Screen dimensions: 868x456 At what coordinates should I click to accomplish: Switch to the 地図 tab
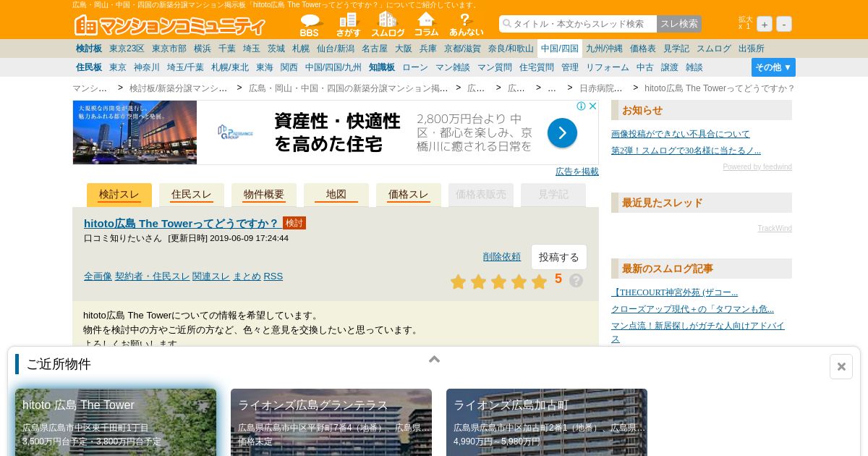coord(336,195)
